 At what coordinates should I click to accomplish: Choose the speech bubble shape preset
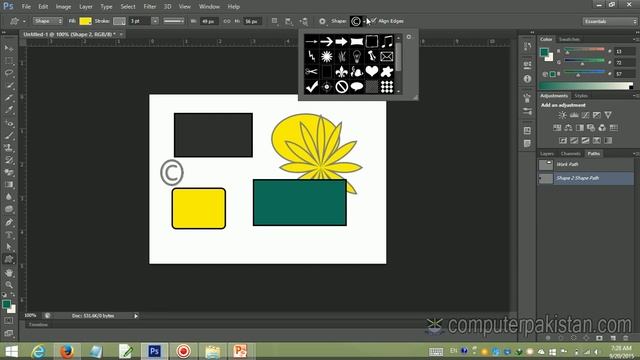[x=357, y=87]
